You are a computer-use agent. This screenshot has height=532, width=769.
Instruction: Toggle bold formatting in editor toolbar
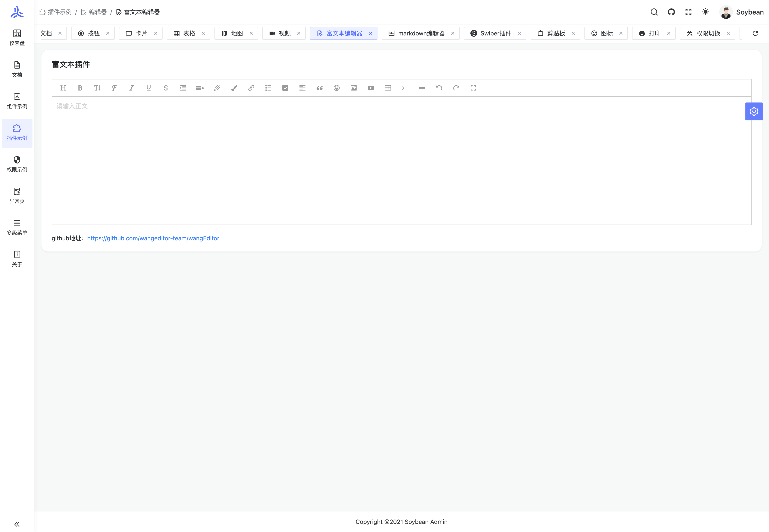click(x=80, y=88)
